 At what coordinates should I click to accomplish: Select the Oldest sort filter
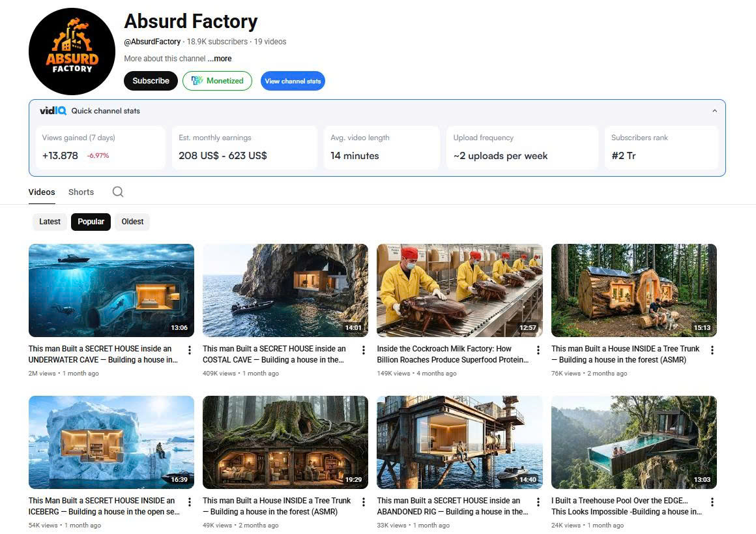(132, 222)
